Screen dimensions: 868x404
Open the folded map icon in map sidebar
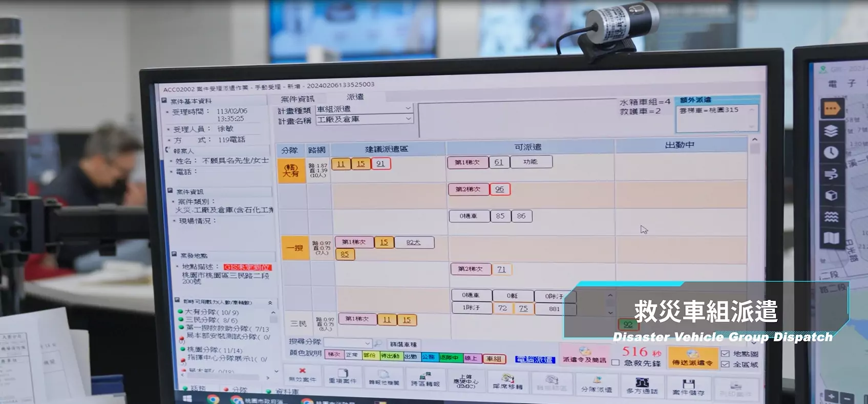(x=831, y=238)
